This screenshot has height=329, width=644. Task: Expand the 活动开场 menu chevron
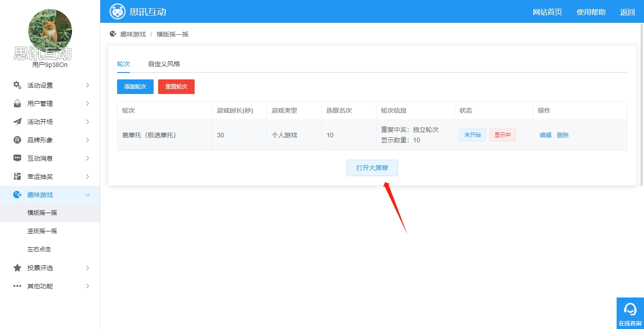point(88,122)
